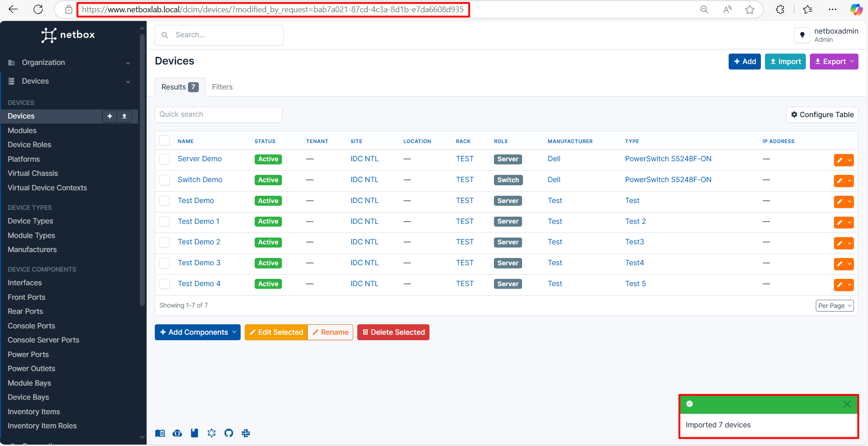Select the Test Demo 1 checkbox
The height and width of the screenshot is (446, 868).
point(165,222)
